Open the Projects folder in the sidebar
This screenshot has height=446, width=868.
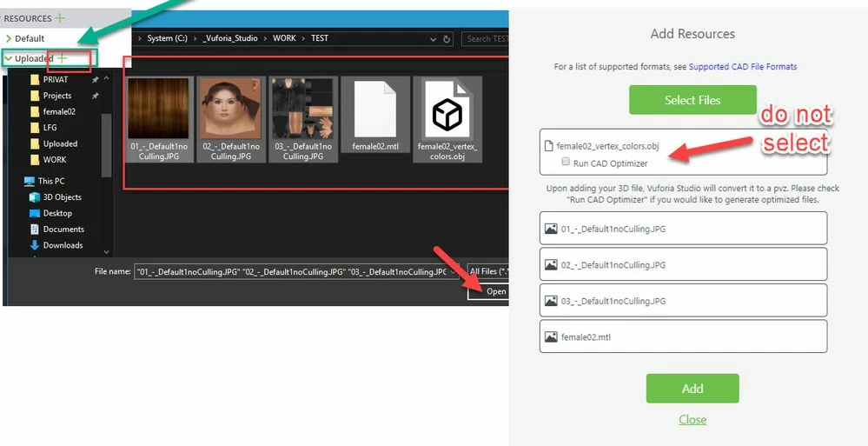tap(57, 96)
